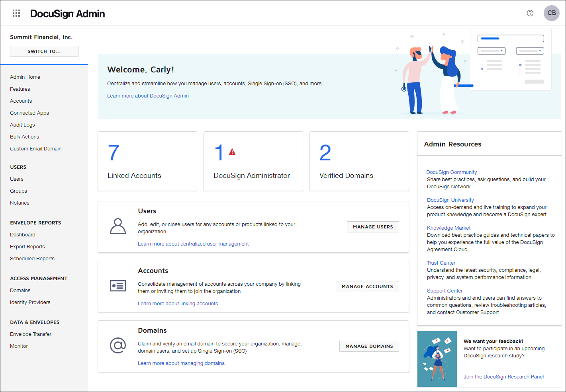Image resolution: width=566 pixels, height=392 pixels.
Task: Click the SWITCH TO... button
Action: click(44, 51)
